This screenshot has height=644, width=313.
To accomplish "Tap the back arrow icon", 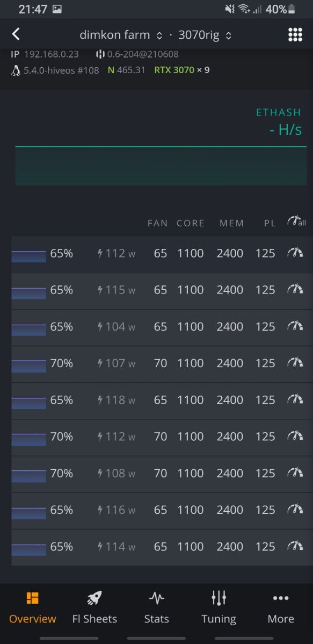I will point(16,34).
